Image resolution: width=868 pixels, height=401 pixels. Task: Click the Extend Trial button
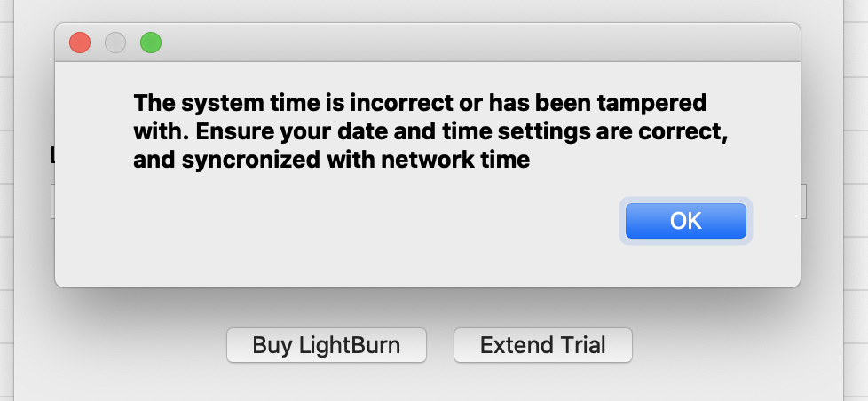[x=542, y=345]
